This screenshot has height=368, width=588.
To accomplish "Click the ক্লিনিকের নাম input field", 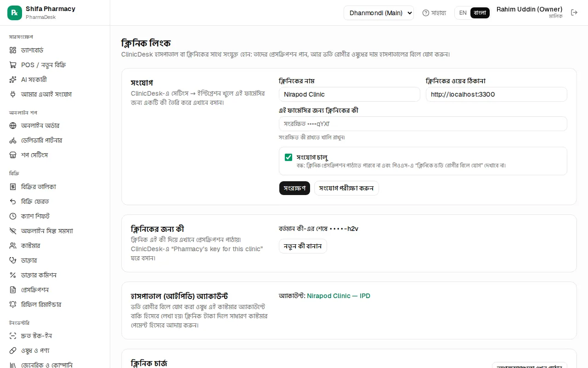I will pyautogui.click(x=350, y=94).
